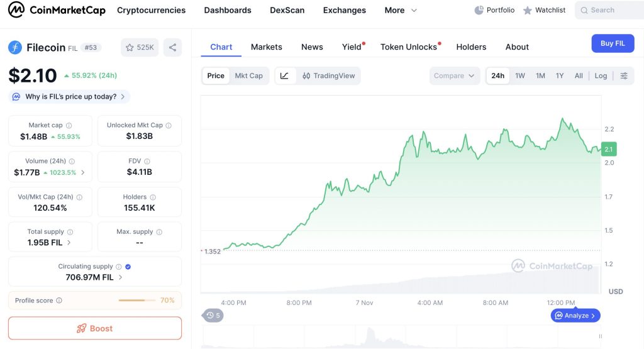Toggle chart to Mkt Cap view

tap(248, 75)
